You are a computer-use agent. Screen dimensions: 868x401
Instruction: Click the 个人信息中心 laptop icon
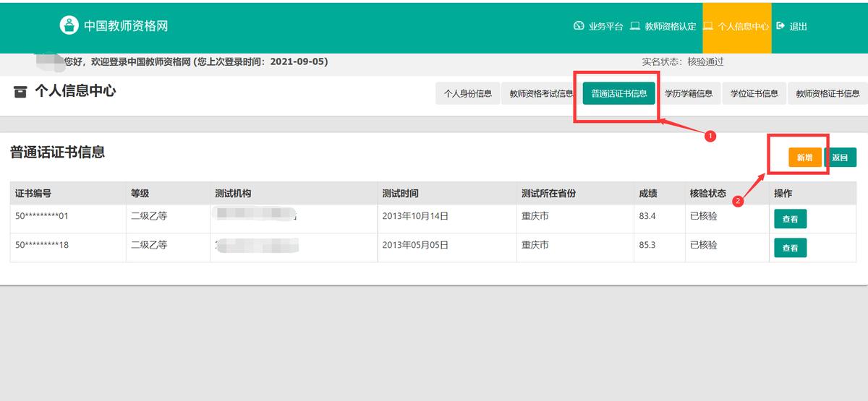709,25
